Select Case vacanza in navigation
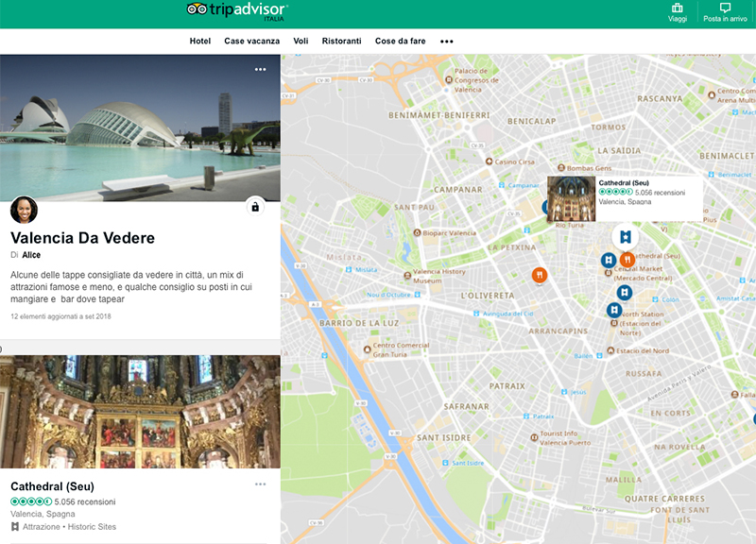 (x=251, y=42)
